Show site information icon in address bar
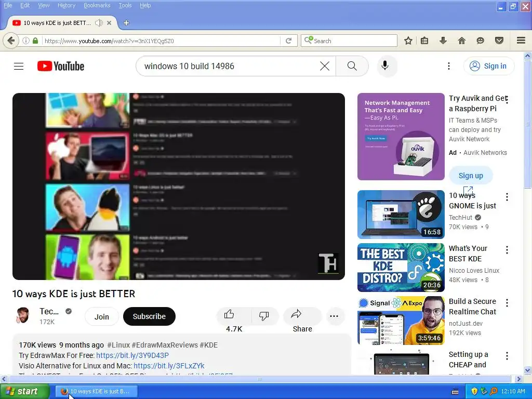Screen dimensions: 532x399 click(x=26, y=41)
